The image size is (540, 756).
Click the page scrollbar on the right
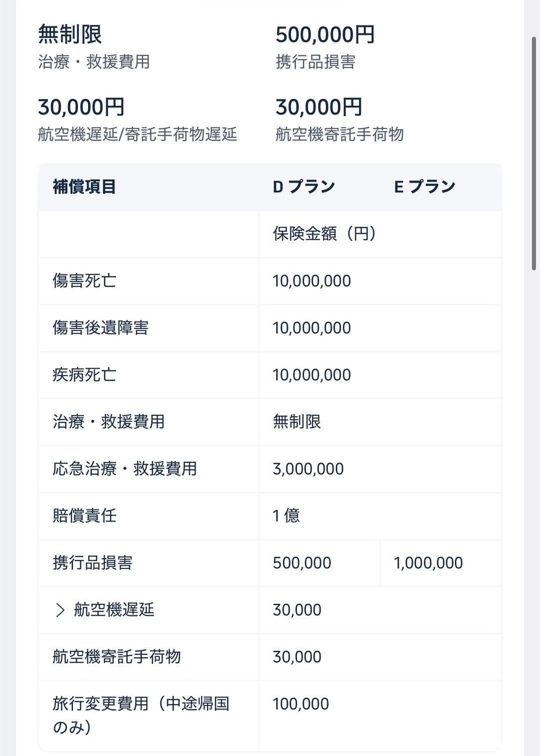(535, 153)
